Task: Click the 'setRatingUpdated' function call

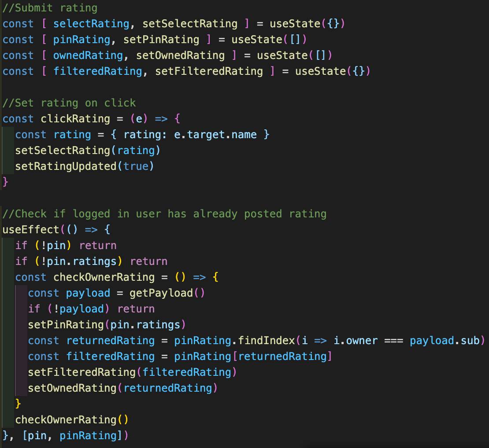Action: 66,166
